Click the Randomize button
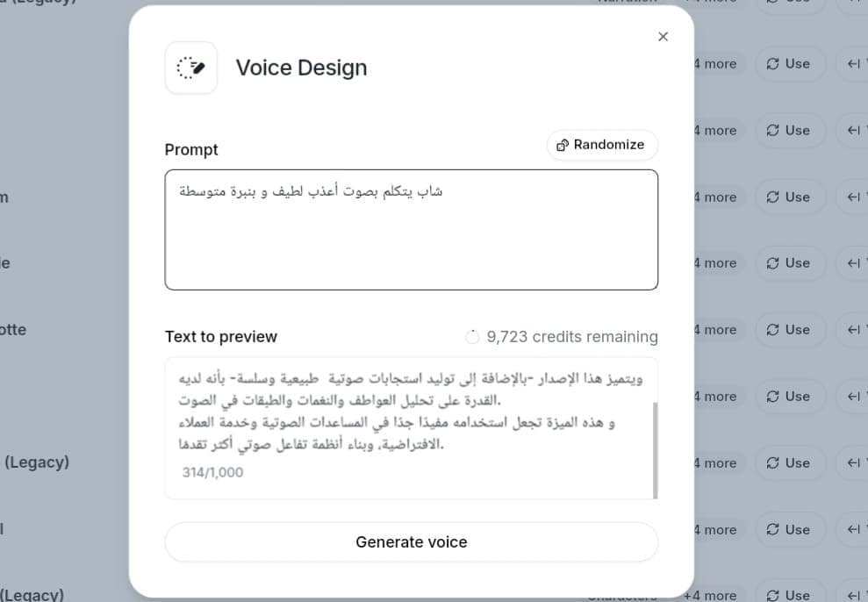The image size is (868, 602). pyautogui.click(x=602, y=145)
